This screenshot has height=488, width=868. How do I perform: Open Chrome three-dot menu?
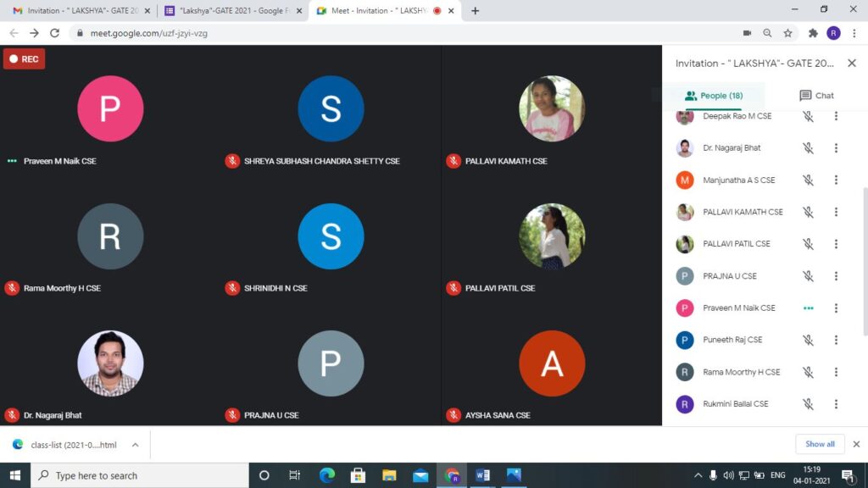click(x=854, y=33)
